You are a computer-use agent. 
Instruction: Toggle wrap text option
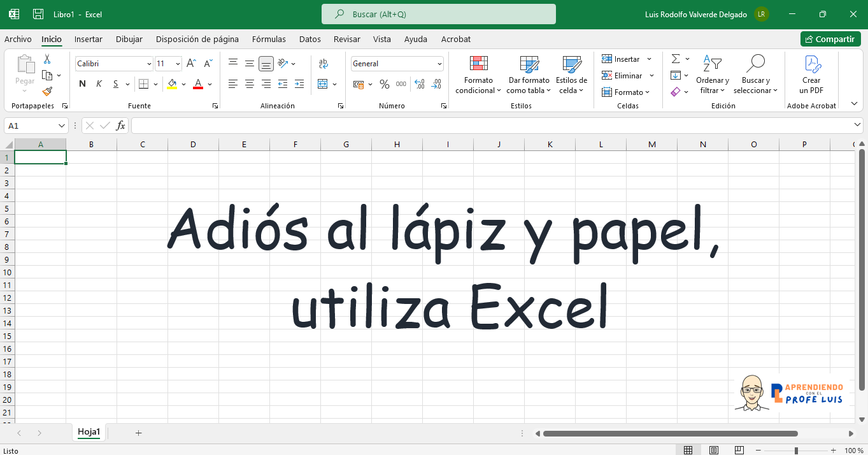click(x=323, y=64)
